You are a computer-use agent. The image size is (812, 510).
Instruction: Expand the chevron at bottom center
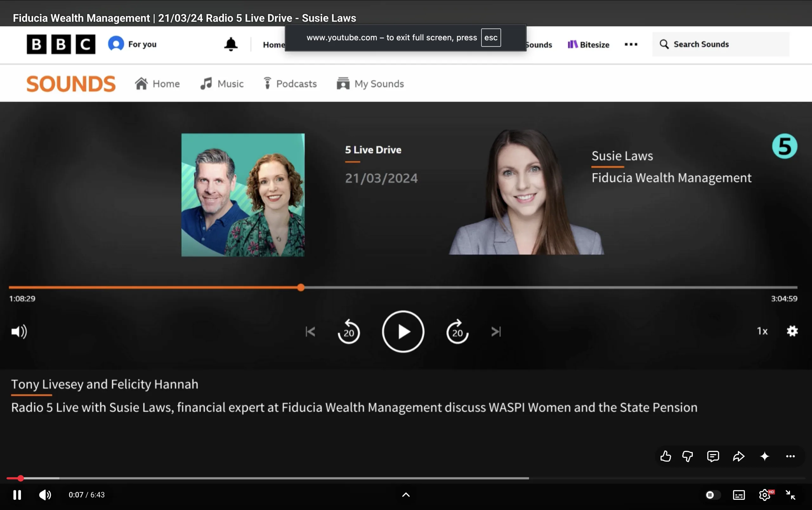pos(406,495)
